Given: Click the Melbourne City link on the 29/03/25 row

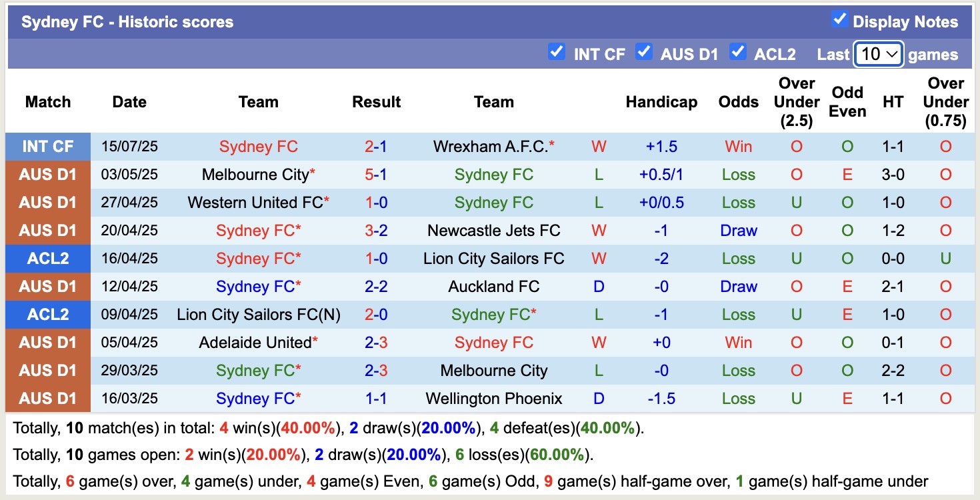Looking at the screenshot, I should click(x=493, y=370).
